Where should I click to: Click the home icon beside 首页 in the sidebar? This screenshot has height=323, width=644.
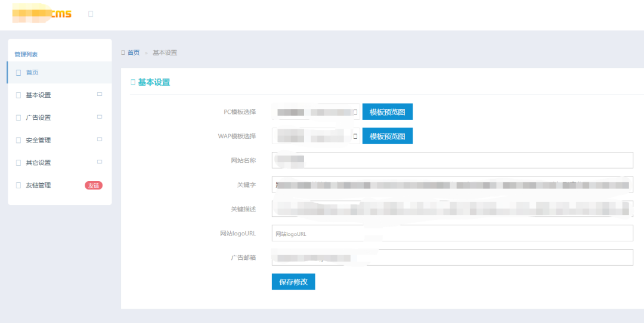[18, 73]
